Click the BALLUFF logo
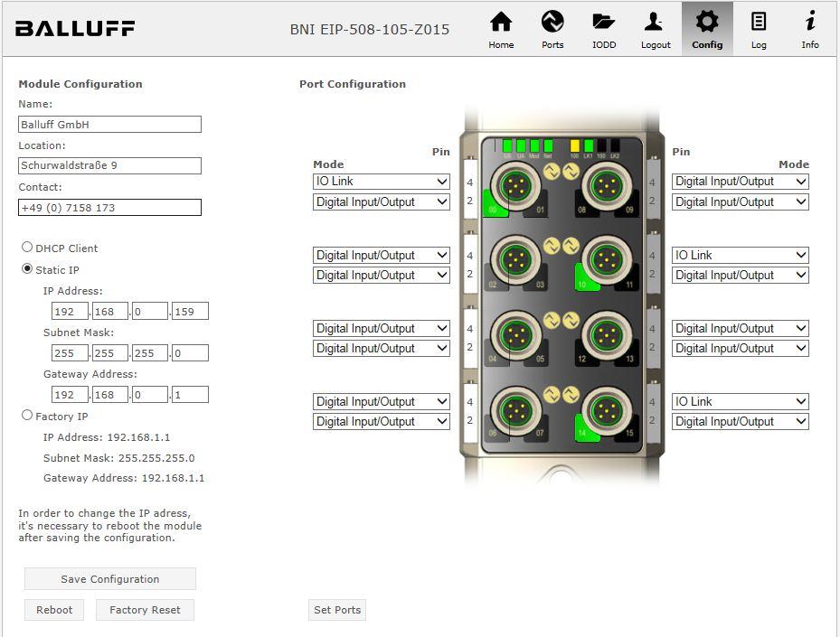 (75, 28)
